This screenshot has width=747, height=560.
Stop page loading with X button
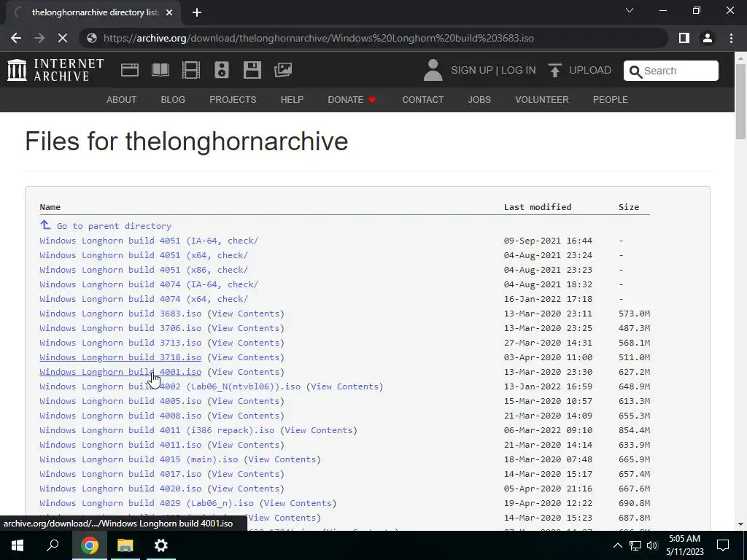pyautogui.click(x=63, y=38)
